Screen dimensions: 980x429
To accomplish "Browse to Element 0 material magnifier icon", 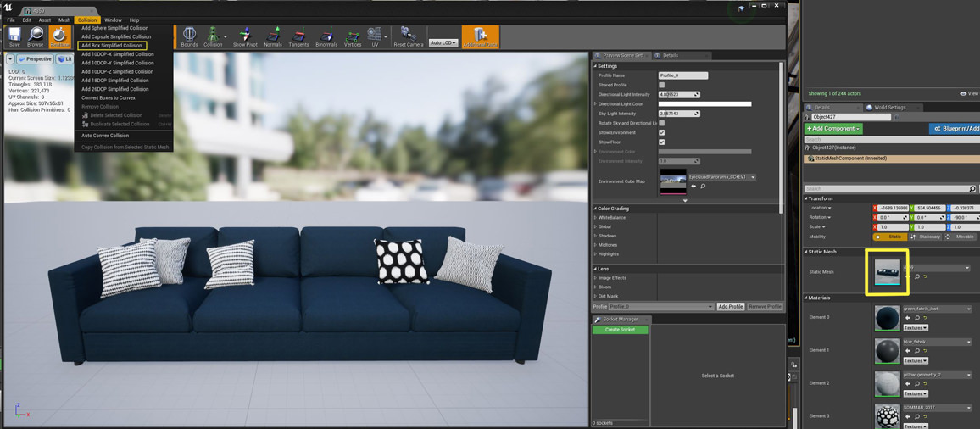I will 917,318.
